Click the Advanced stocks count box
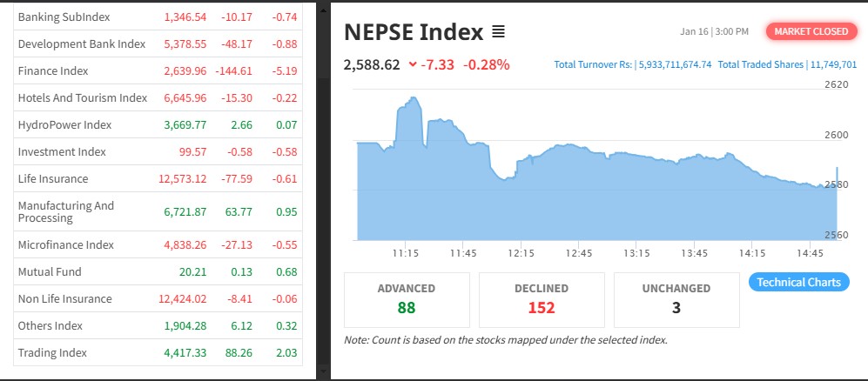The image size is (868, 381). (x=407, y=298)
